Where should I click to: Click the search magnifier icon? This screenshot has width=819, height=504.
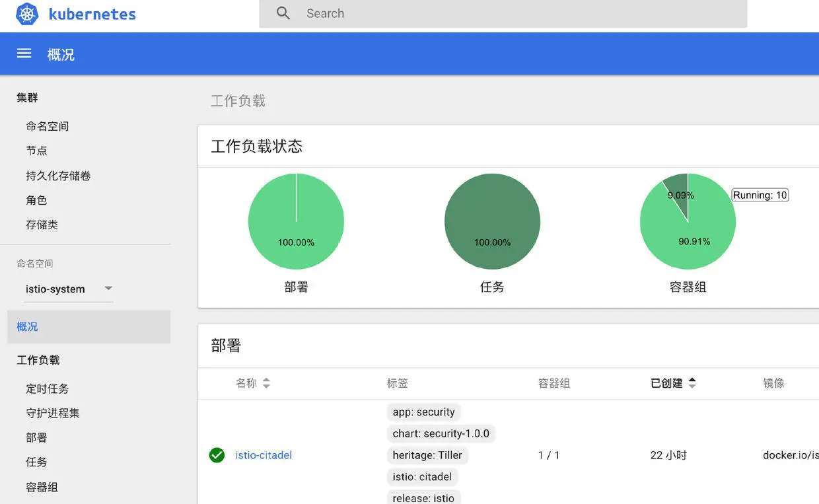click(283, 13)
